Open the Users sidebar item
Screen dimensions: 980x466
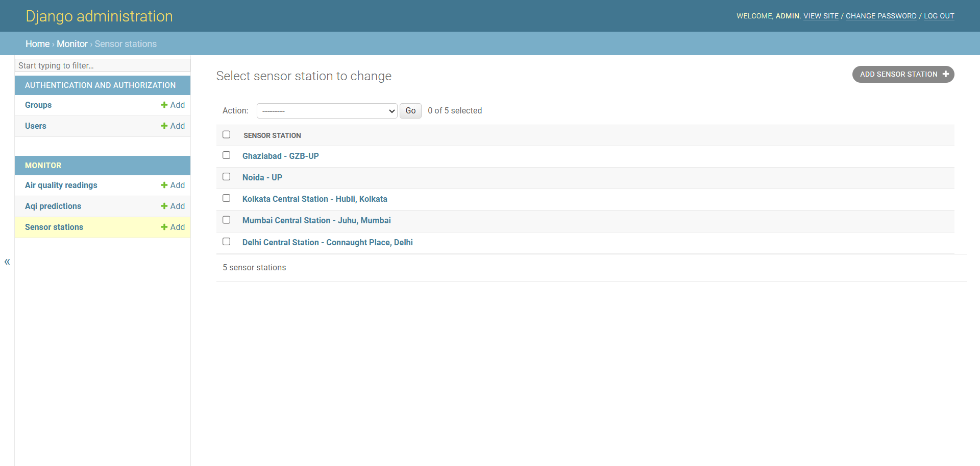tap(35, 126)
